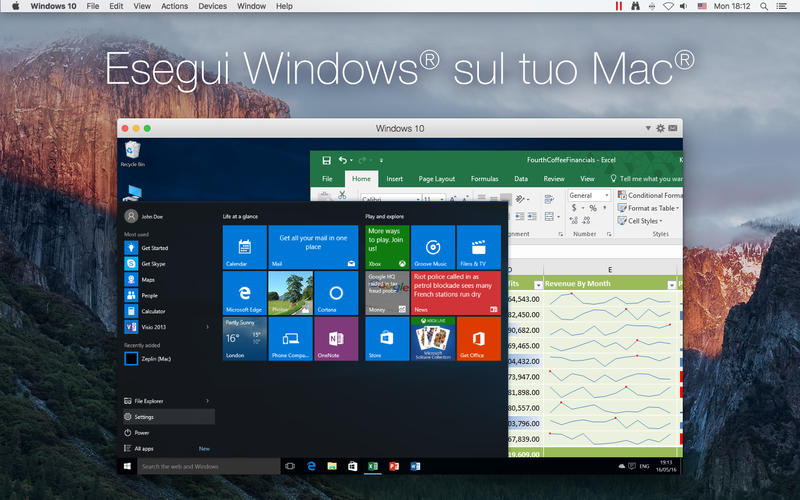800x500 pixels.
Task: Open the Actions menu in Mac menu bar
Action: pyautogui.click(x=174, y=6)
